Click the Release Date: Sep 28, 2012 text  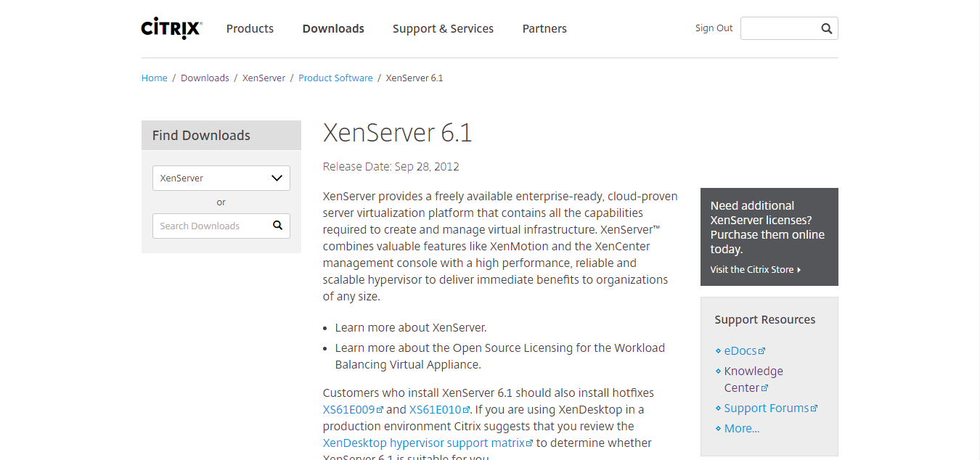click(x=391, y=166)
